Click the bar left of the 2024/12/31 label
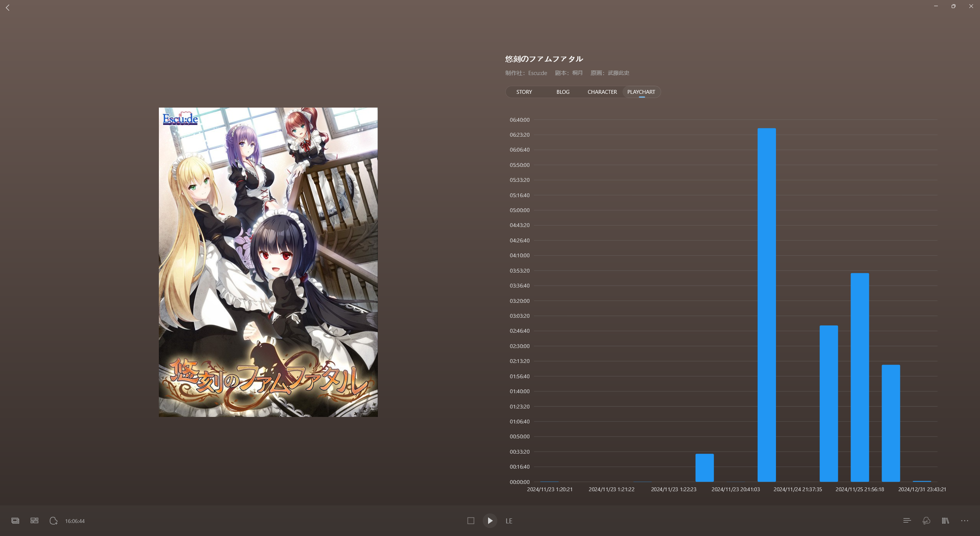Viewport: 980px width, 536px height. click(891, 423)
